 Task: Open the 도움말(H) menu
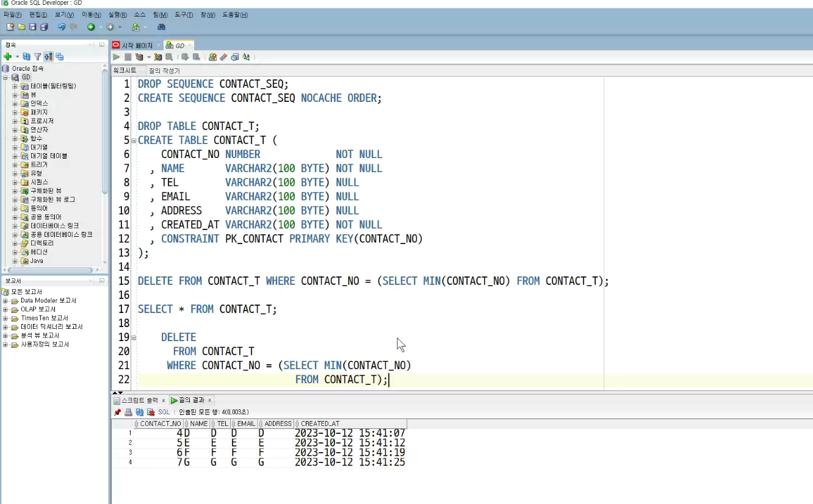coord(234,15)
